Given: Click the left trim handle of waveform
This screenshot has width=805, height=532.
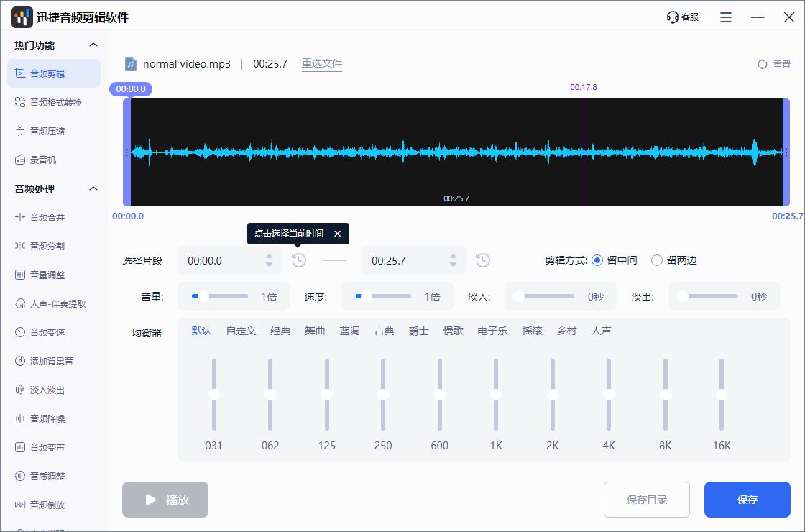Looking at the screenshot, I should click(126, 152).
